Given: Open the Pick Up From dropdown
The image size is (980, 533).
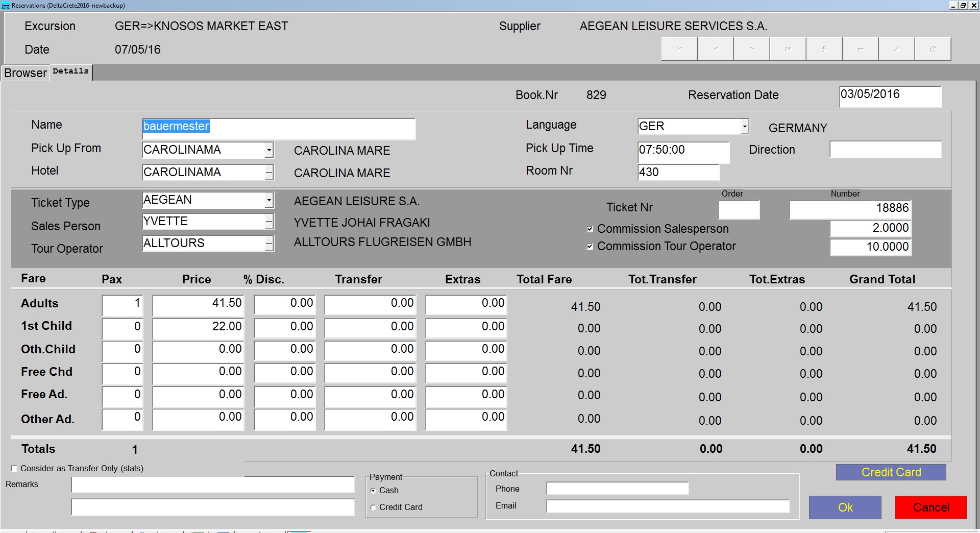Looking at the screenshot, I should coord(269,150).
